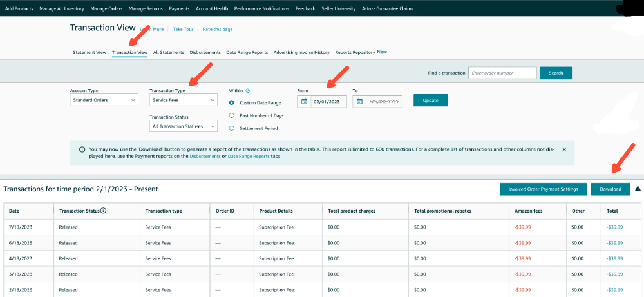
Task: Click Subscription Fee in 6/18/2023 row
Action: (277, 243)
